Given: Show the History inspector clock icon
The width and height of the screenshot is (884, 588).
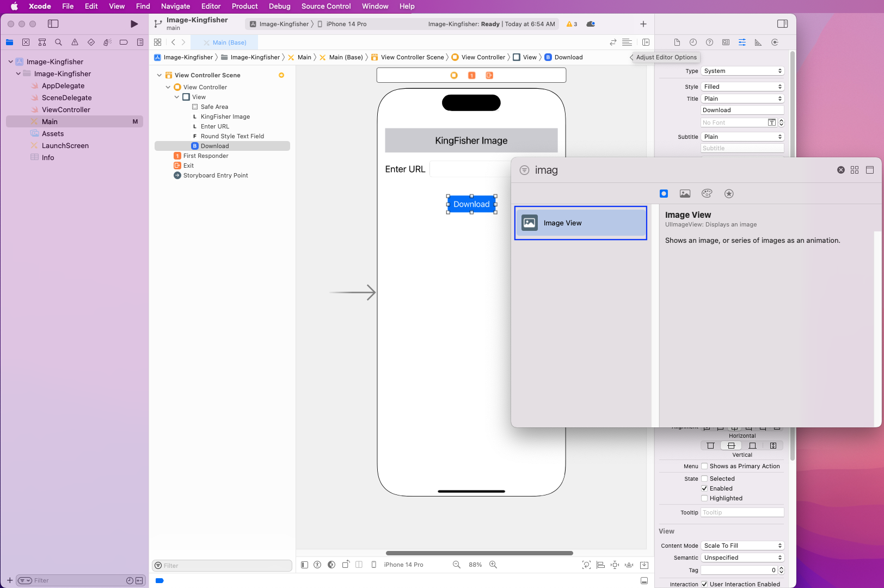Looking at the screenshot, I should tap(693, 42).
